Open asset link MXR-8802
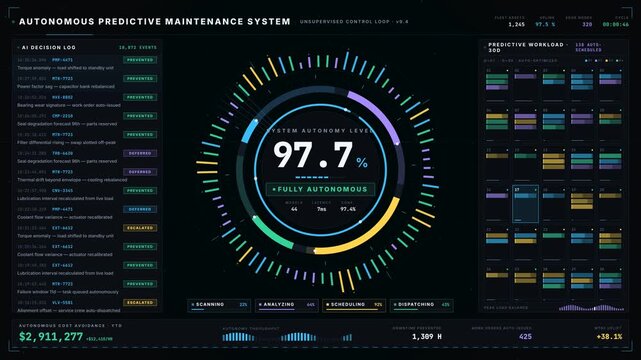641x360 pixels. pos(63,97)
